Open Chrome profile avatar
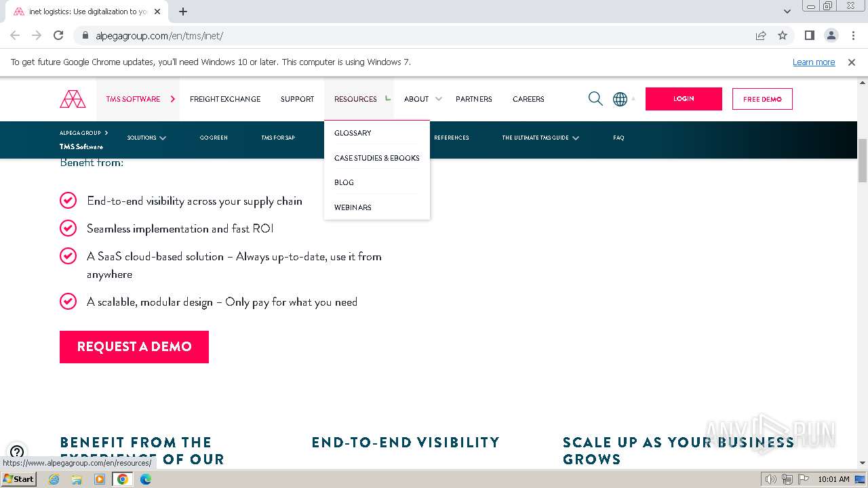This screenshot has width=868, height=488. pyautogui.click(x=831, y=35)
